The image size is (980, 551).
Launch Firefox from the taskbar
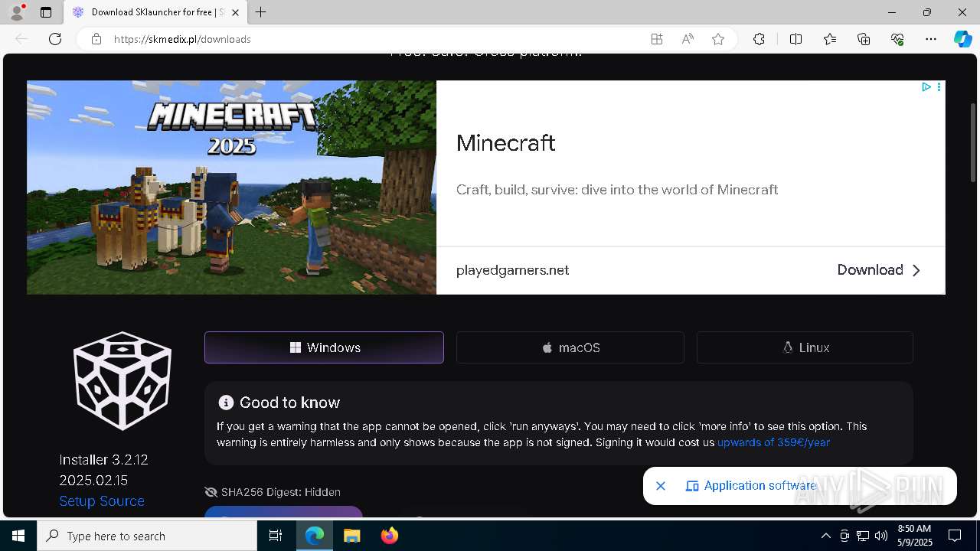390,536
